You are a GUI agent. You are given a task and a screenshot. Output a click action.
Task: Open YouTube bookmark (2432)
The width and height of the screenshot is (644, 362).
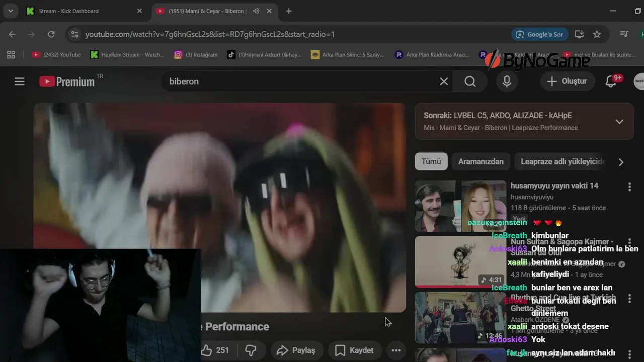click(x=56, y=54)
